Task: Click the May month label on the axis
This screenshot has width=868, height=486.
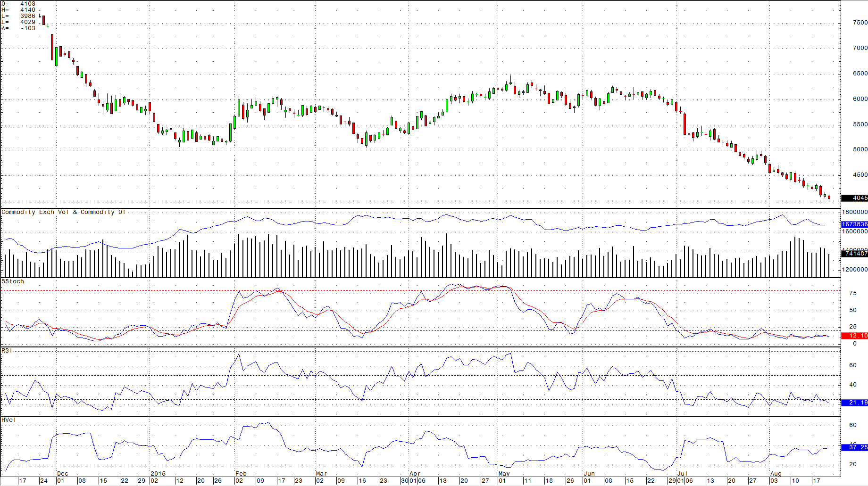Action: point(504,474)
